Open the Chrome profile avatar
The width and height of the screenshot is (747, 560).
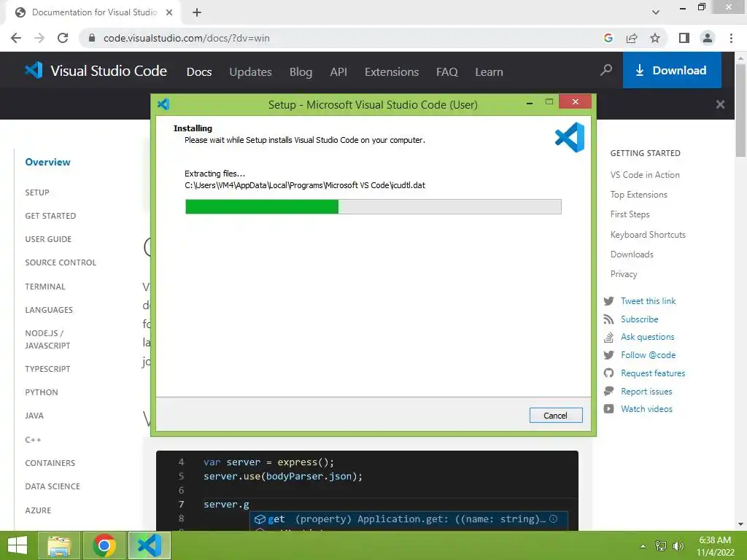point(708,38)
